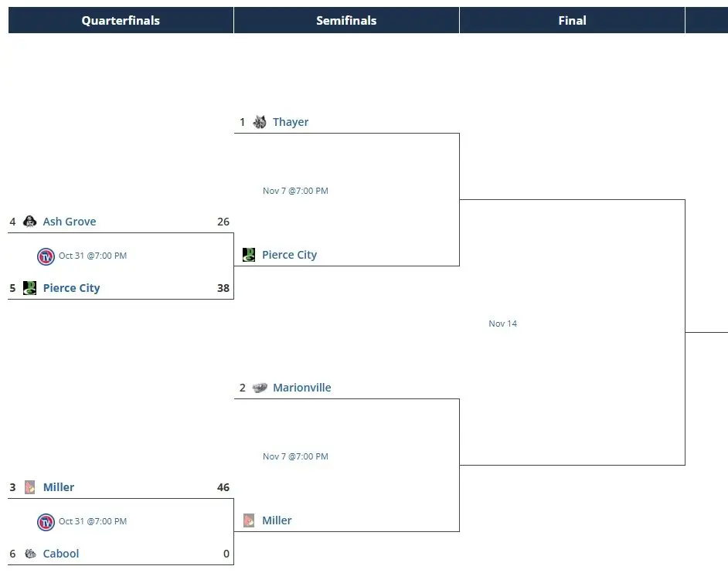
Task: Select the Quarterfinals column header
Action: point(121,21)
